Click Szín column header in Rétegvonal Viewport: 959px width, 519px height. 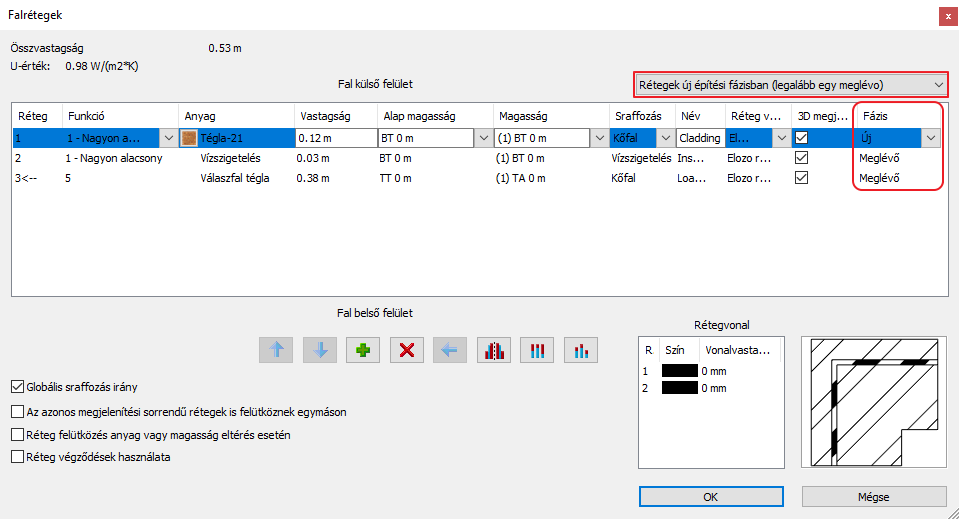675,350
